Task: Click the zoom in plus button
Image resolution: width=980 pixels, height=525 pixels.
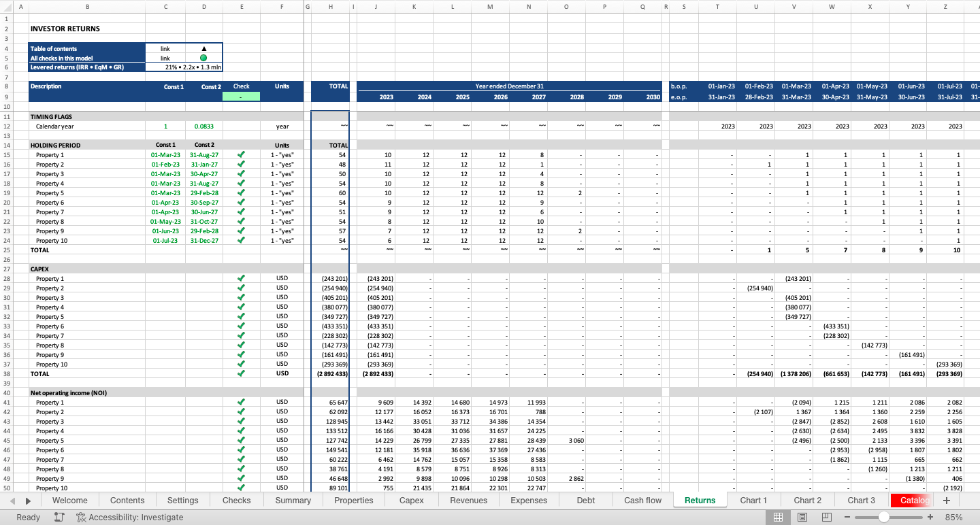Action: (x=930, y=518)
